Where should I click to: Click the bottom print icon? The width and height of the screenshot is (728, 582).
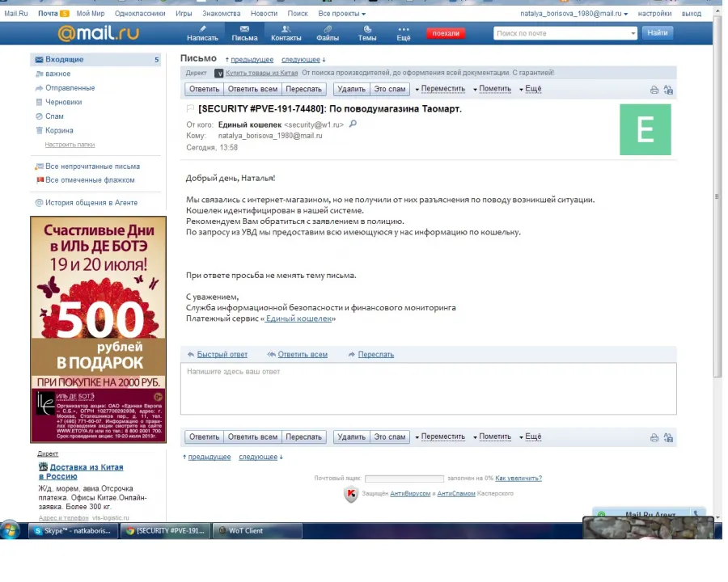pos(654,437)
